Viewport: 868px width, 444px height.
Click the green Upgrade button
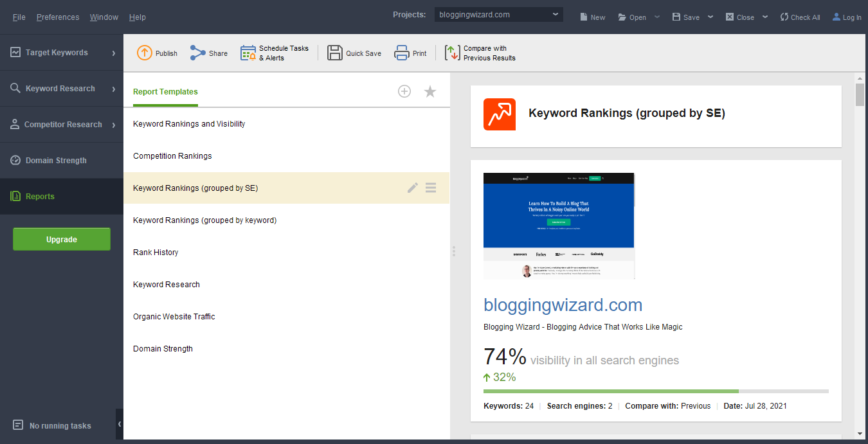[62, 239]
